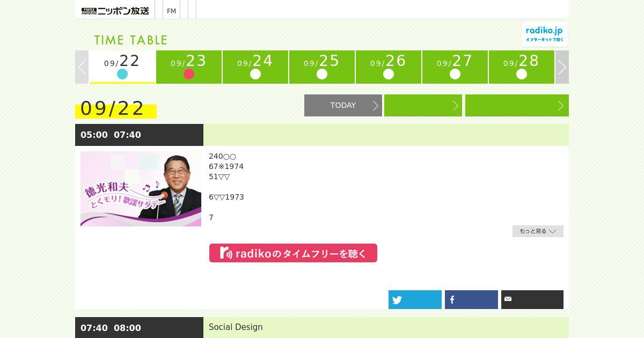Screen dimensions: 644x338
Task: Select the 09/22 date tab
Action: (x=122, y=67)
